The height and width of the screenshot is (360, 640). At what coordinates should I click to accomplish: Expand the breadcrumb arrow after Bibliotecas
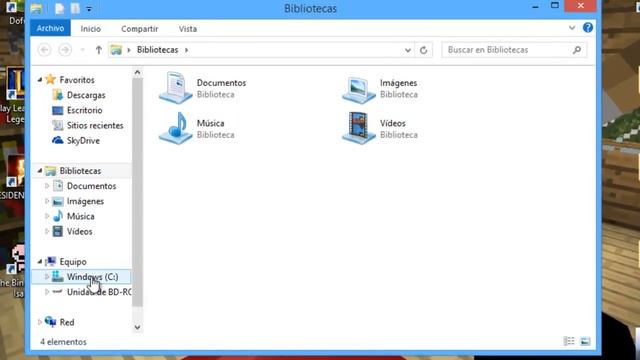pyautogui.click(x=187, y=50)
